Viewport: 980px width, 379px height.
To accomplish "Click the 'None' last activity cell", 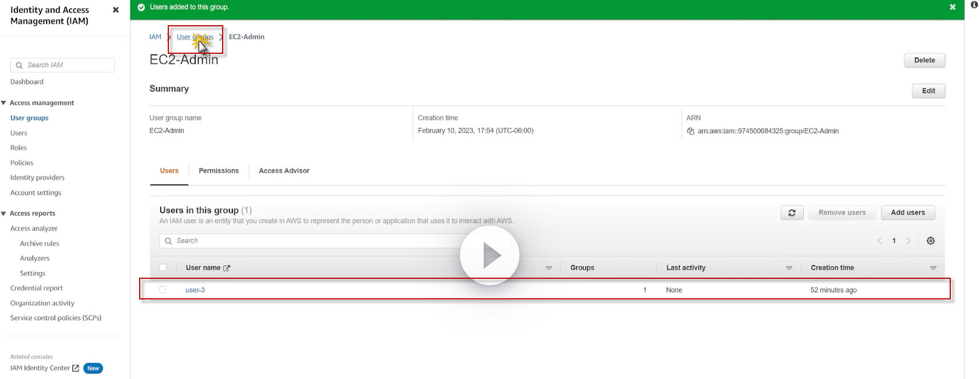I will coord(674,290).
